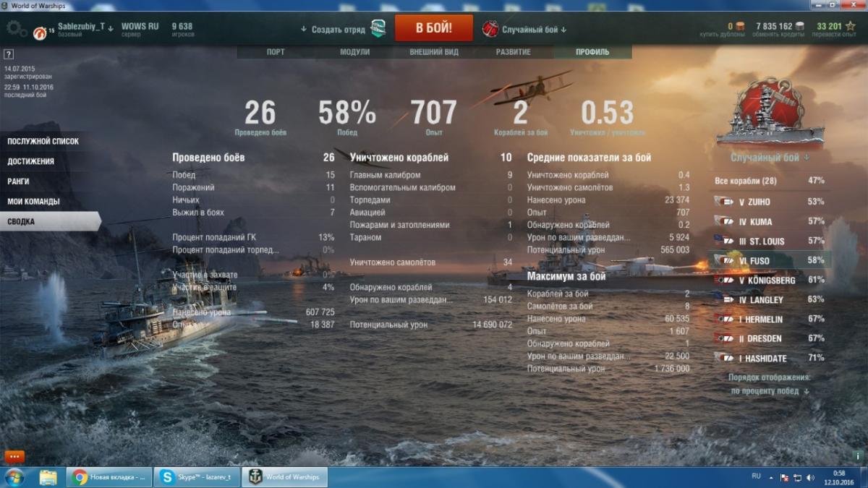Click the Wargaming account emblem icon
The width and height of the screenshot is (868, 488).
[x=40, y=33]
